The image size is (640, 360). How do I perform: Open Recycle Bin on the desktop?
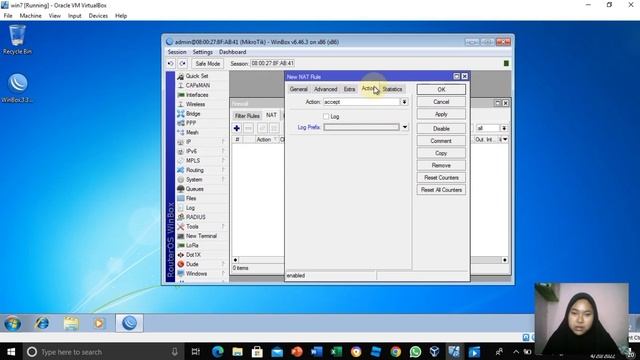click(17, 40)
